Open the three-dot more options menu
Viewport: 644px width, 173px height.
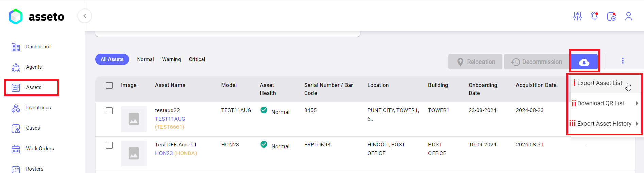click(x=623, y=61)
